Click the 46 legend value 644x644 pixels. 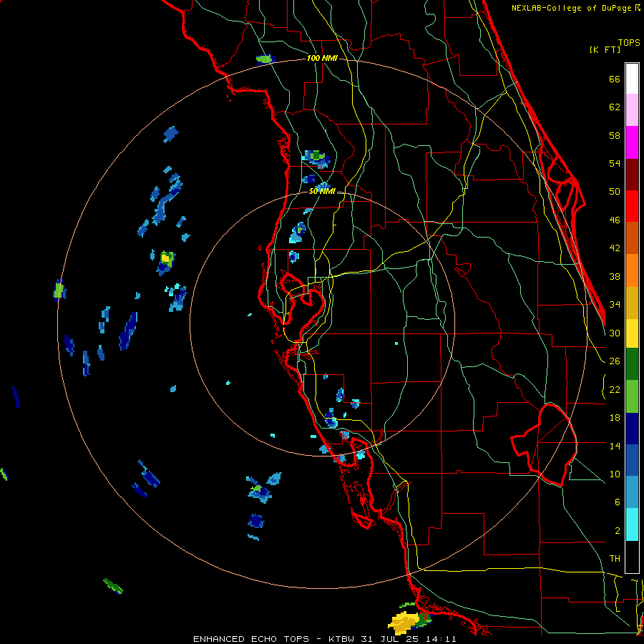click(615, 220)
